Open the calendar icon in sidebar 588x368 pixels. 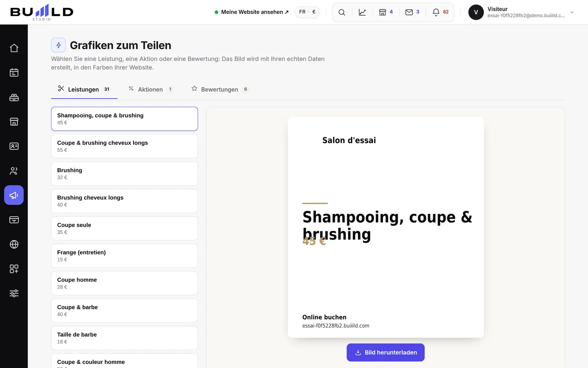(14, 73)
